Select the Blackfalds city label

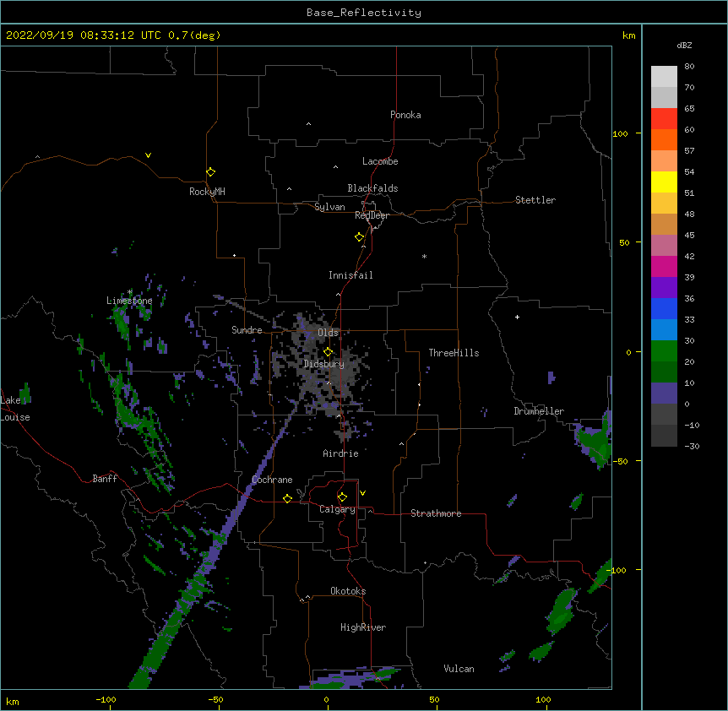pos(372,188)
